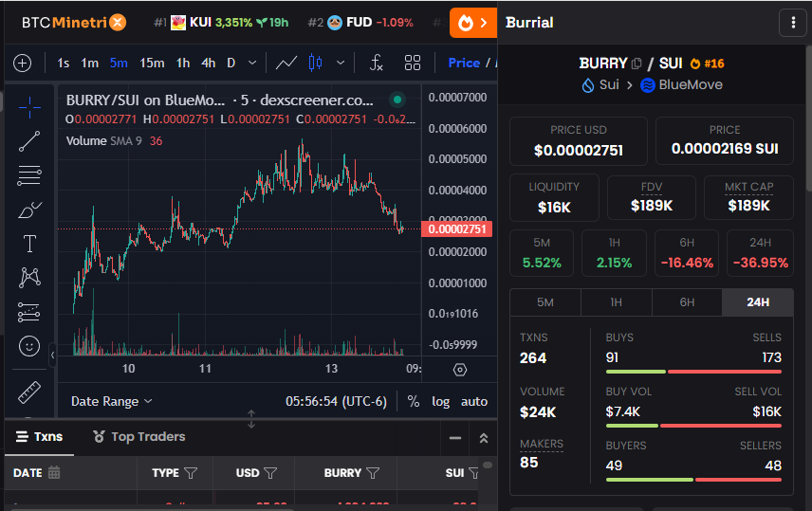Click the 5M 5.52% change box
This screenshot has width=812, height=511.
[x=542, y=253]
